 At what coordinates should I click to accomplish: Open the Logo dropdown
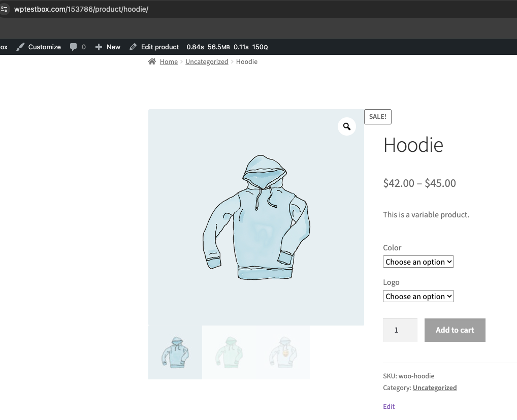[x=418, y=297]
